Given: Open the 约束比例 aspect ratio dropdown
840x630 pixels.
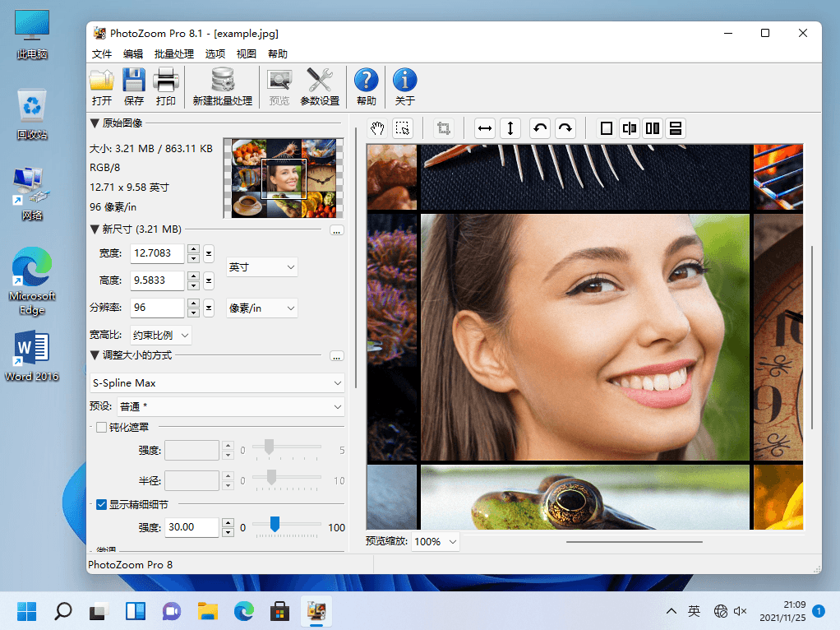Looking at the screenshot, I should tap(161, 336).
